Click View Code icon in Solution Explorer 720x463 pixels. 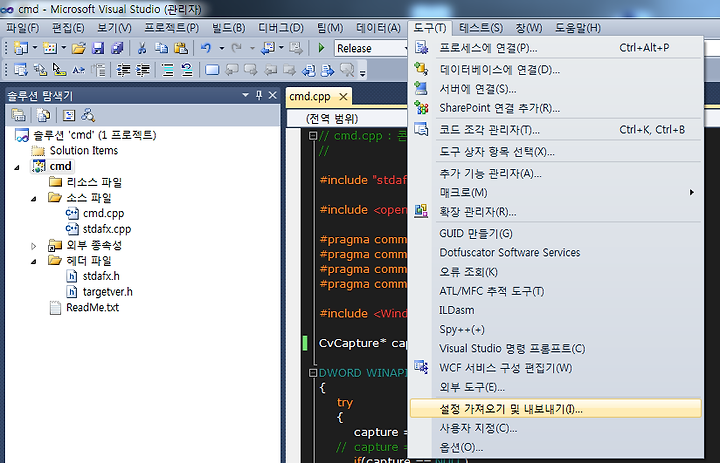point(68,115)
